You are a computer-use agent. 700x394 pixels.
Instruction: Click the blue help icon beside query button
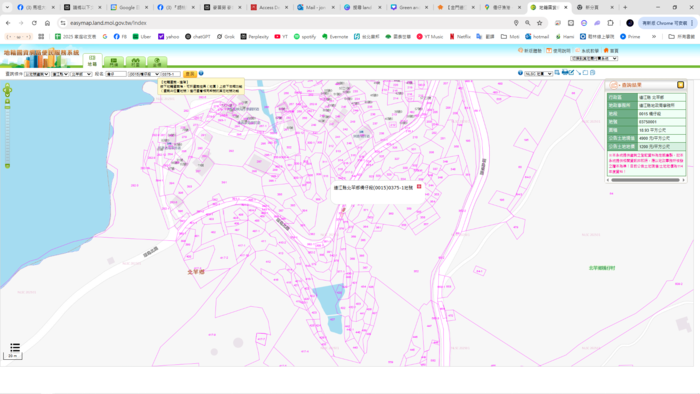point(201,73)
